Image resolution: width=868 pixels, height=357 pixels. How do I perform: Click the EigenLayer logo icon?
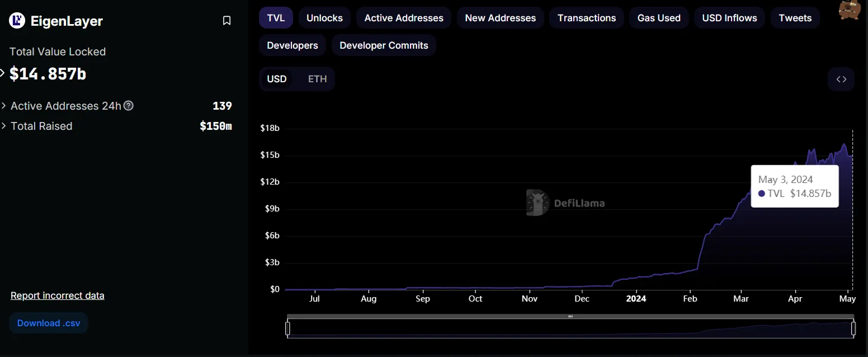point(17,21)
